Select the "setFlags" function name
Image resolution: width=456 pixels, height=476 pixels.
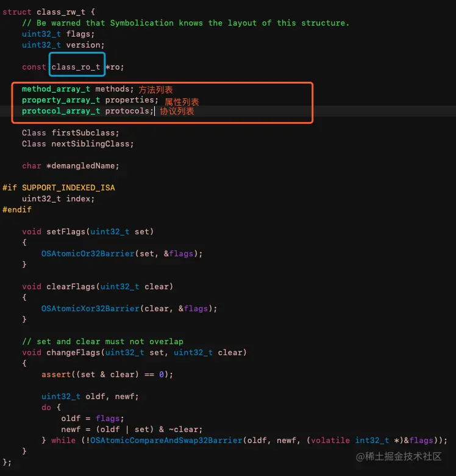(x=66, y=232)
